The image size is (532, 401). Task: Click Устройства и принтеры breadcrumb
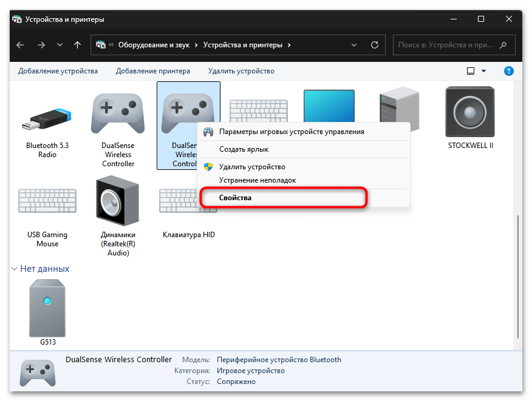(242, 45)
